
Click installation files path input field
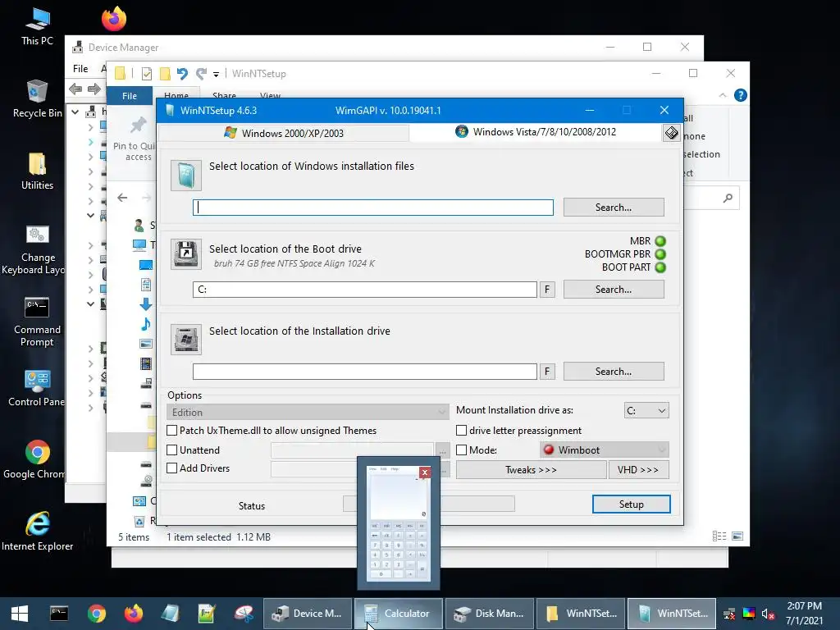click(x=373, y=208)
